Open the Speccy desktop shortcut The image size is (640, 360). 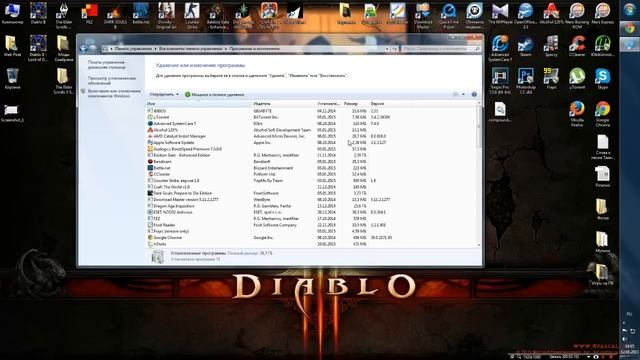[551, 46]
